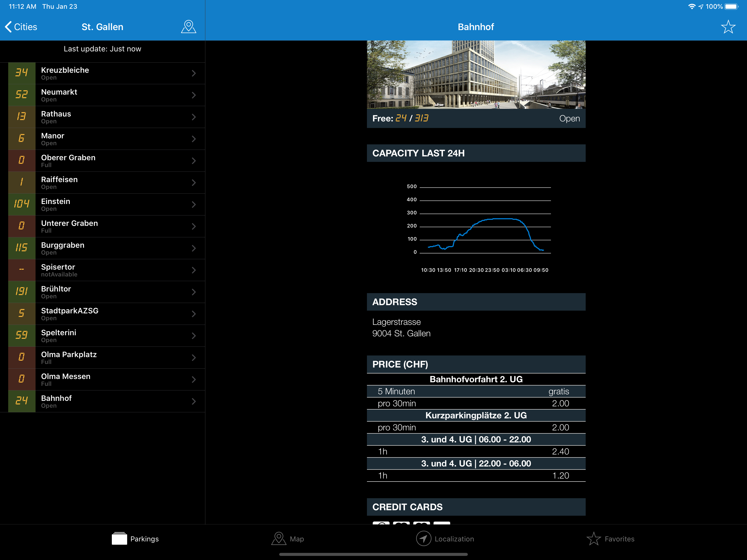
Task: Select Oberer Graben full parking
Action: click(106, 161)
